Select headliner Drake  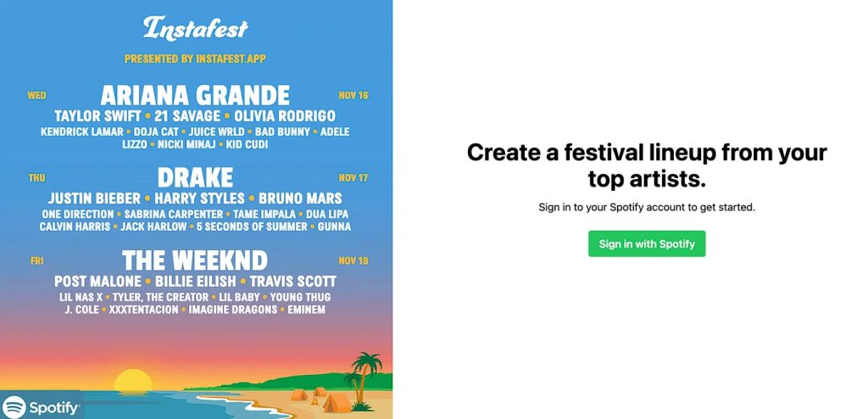(x=196, y=177)
